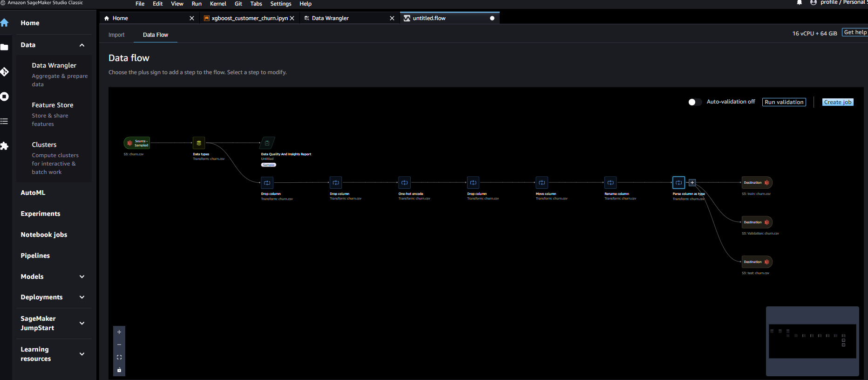This screenshot has width=868, height=380.
Task: Select the One-hot encode step node
Action: (404, 183)
